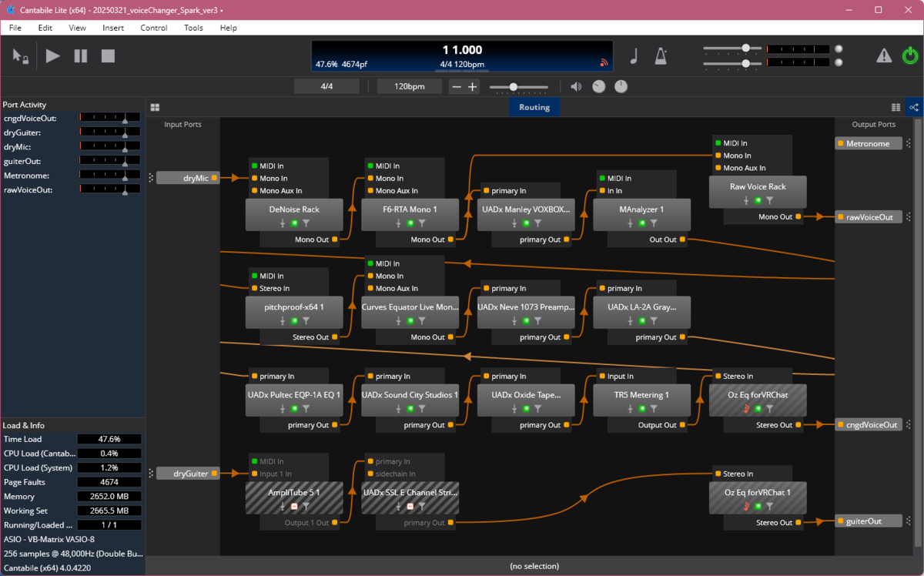This screenshot has width=924, height=576.
Task: Click the quarter-note tap tempo icon
Action: pyautogui.click(x=634, y=56)
